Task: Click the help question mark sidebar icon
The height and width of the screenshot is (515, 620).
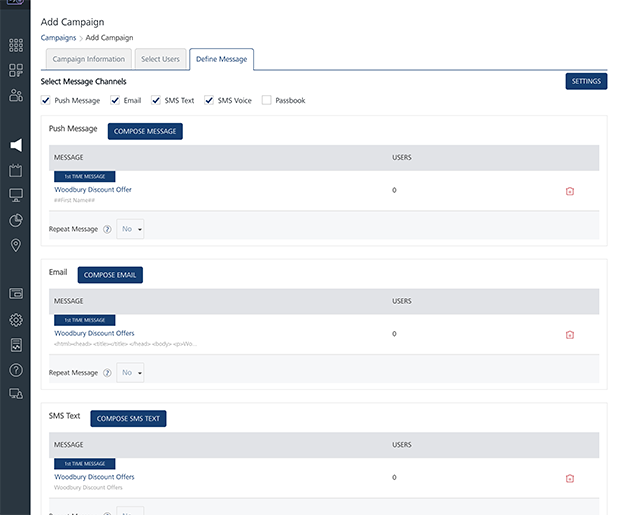Action: pyautogui.click(x=16, y=370)
